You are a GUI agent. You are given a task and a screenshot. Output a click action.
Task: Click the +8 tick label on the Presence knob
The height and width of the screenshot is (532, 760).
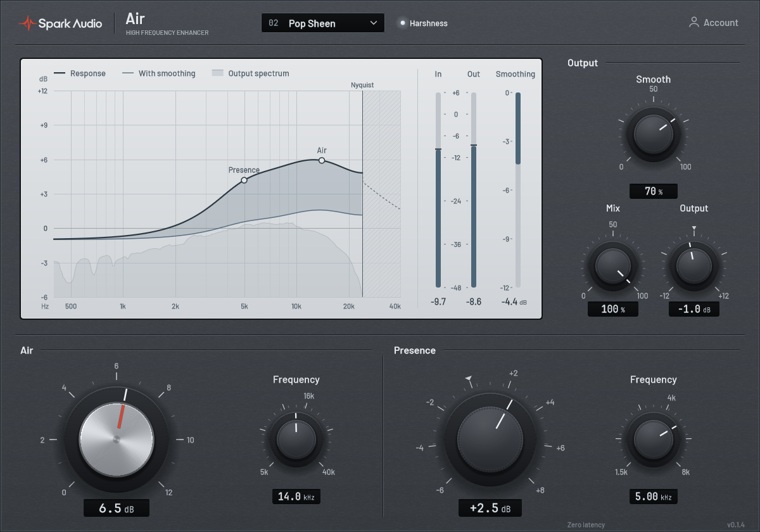[x=540, y=490]
